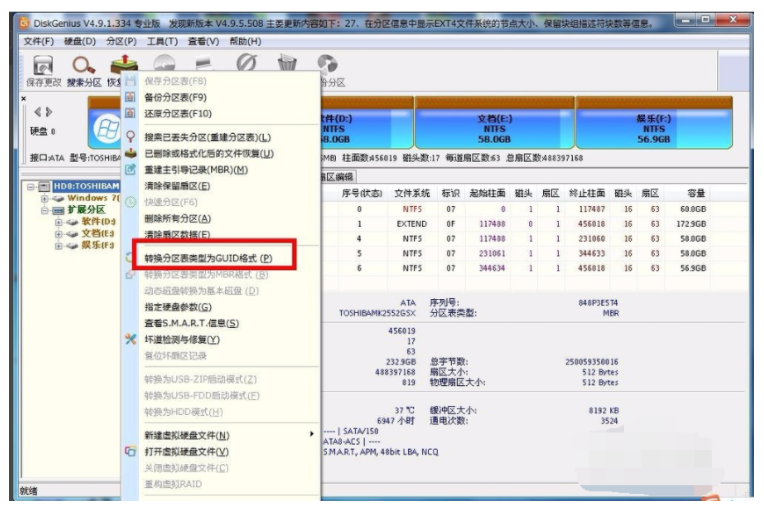Viewport: 764px width, 508px height.
Task: Click the previous disk left arrow
Action: (x=38, y=112)
